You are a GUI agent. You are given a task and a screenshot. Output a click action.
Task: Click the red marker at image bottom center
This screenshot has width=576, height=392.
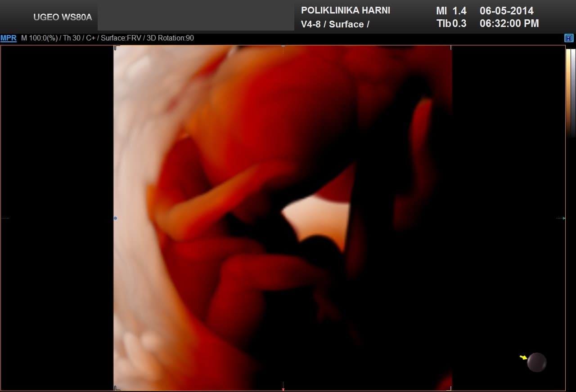pyautogui.click(x=283, y=389)
